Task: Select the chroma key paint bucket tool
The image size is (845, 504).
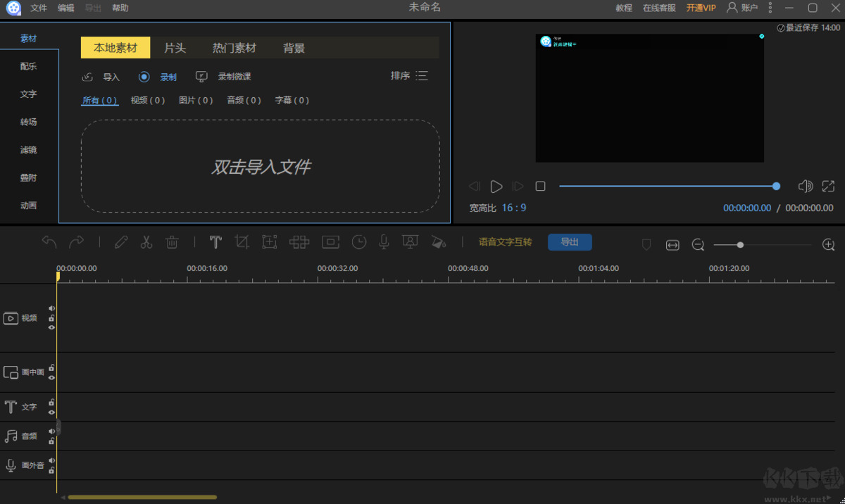Action: pos(439,242)
